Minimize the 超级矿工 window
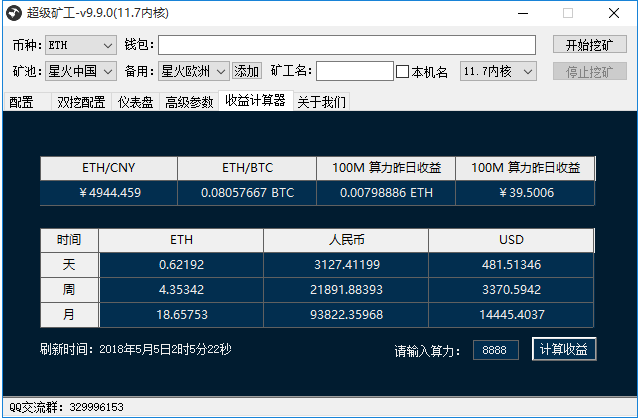The width and height of the screenshot is (640, 420). [523, 13]
